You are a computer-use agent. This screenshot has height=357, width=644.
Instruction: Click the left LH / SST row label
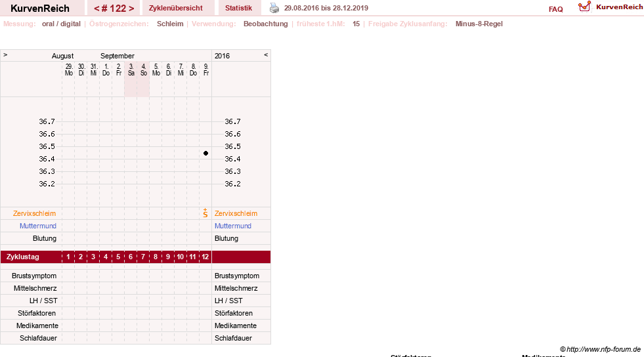[43, 301]
